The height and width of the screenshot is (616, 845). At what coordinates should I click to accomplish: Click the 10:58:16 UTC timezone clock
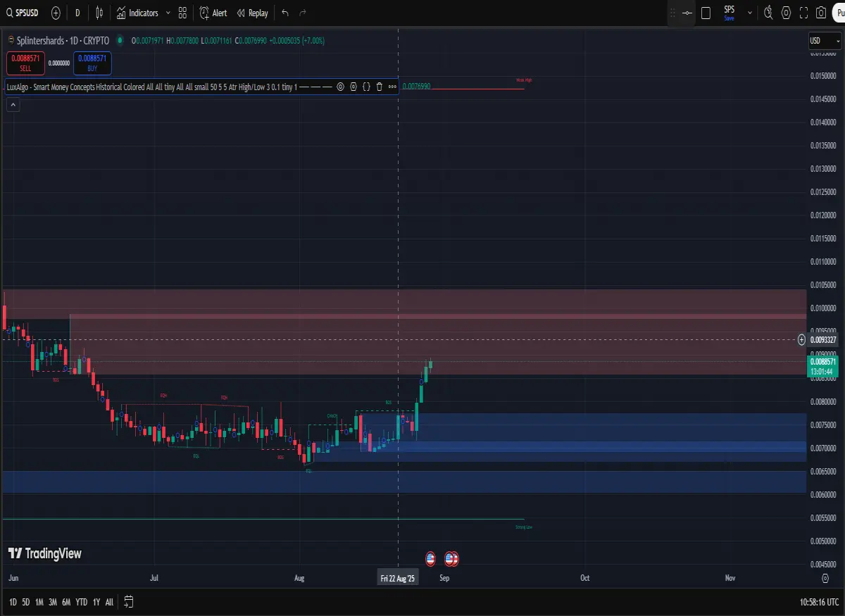pyautogui.click(x=819, y=603)
